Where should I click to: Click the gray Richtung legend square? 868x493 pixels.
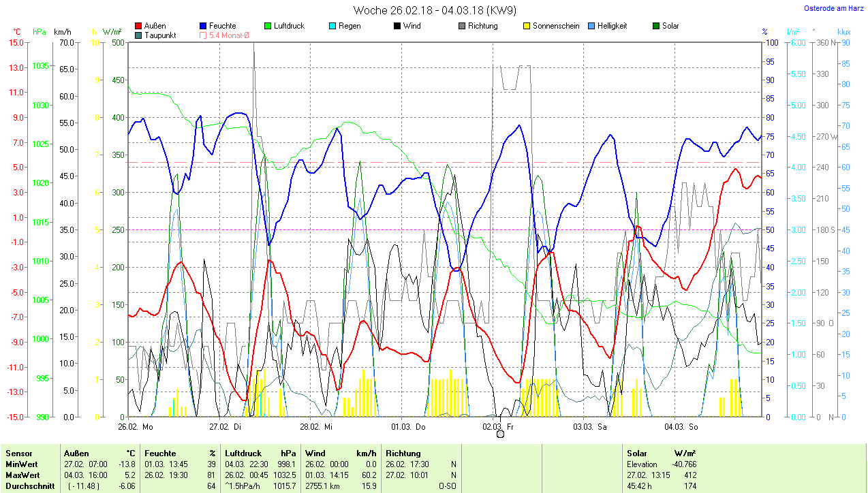462,26
